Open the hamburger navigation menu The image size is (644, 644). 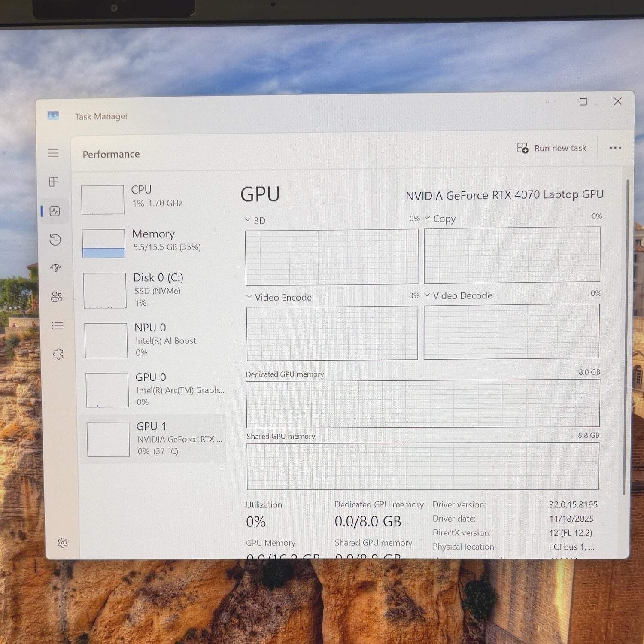(x=53, y=153)
